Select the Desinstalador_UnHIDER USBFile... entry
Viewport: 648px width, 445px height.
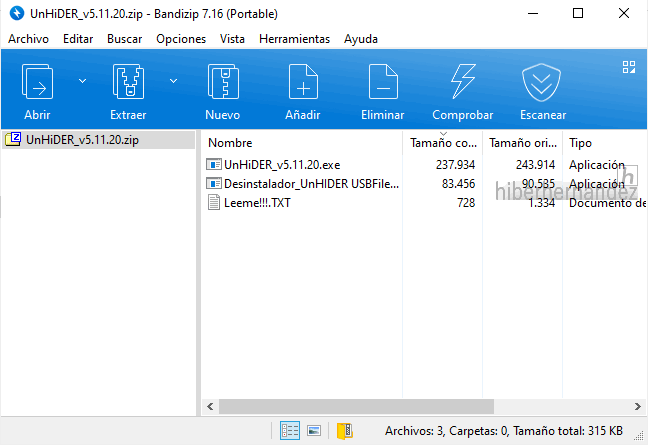coord(312,184)
